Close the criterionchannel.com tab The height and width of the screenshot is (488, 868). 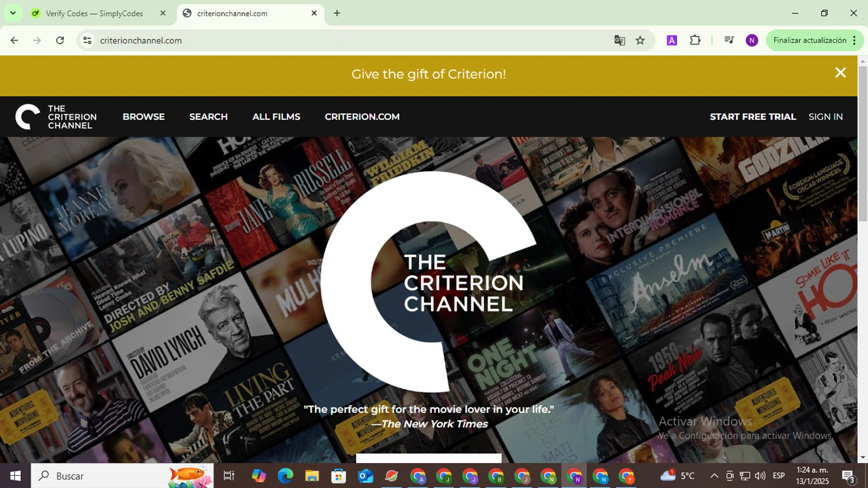click(x=314, y=13)
